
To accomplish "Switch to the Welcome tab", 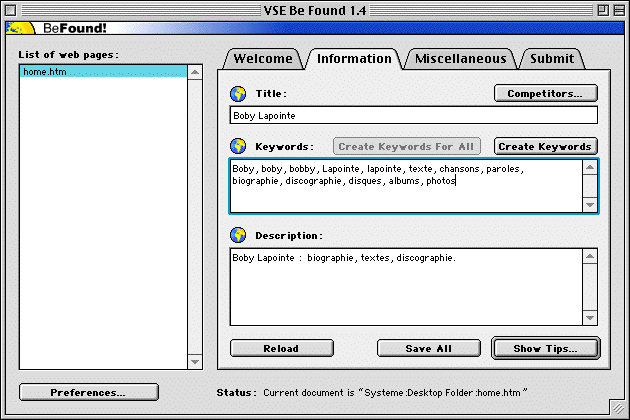I will 263,59.
